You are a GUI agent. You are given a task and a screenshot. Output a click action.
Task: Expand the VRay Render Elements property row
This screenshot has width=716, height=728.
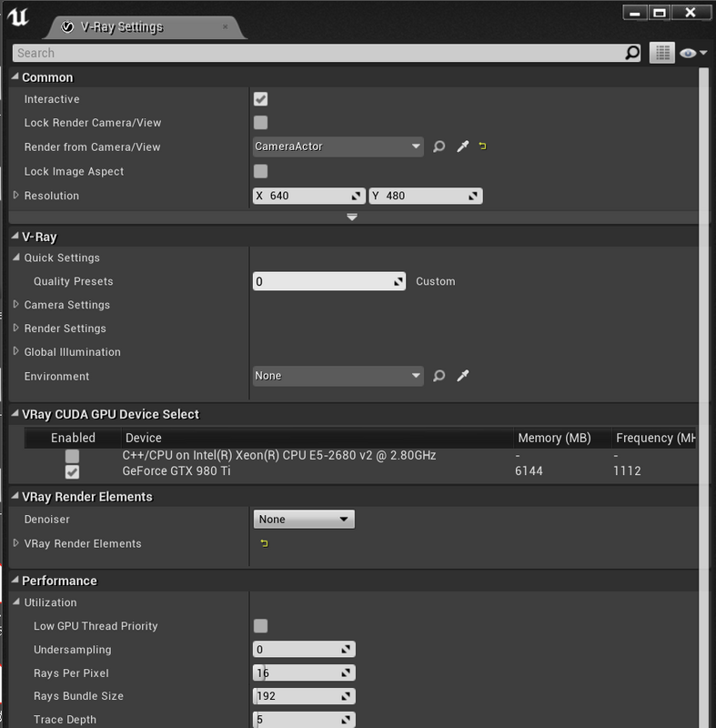[x=15, y=542]
